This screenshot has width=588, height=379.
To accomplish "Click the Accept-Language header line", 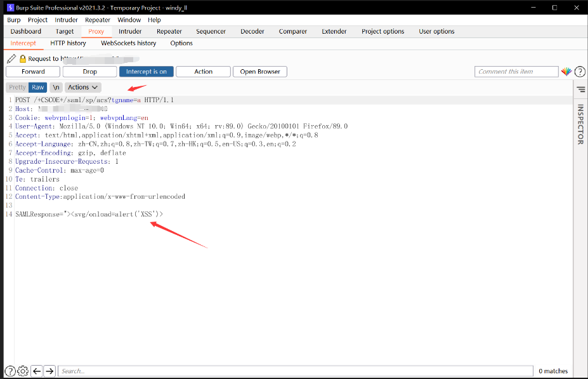I will [155, 144].
